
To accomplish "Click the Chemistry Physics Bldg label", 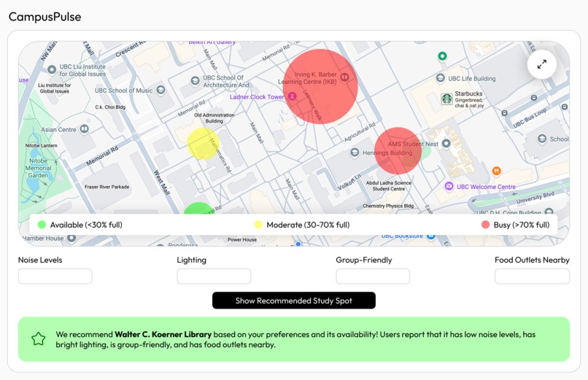I will (x=388, y=206).
